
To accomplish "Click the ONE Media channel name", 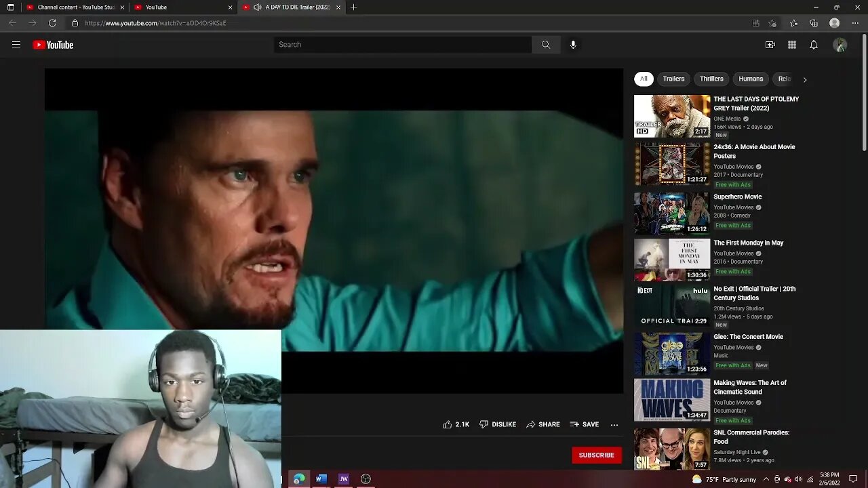I will coord(727,119).
